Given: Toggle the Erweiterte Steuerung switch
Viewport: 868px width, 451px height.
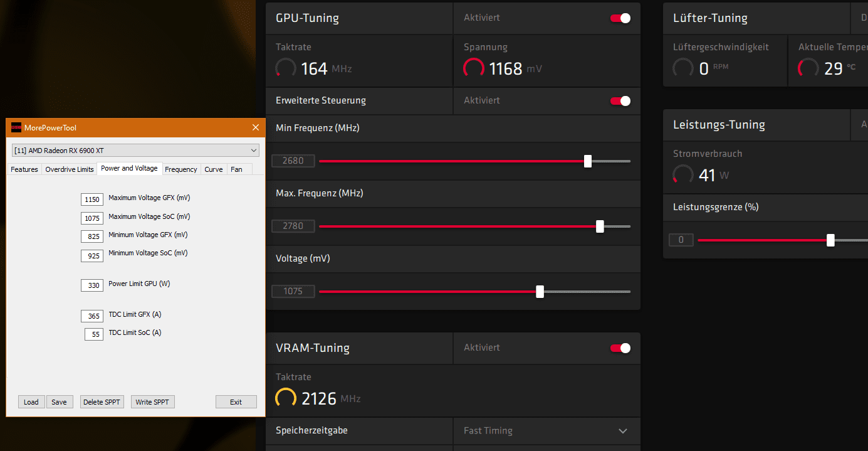Looking at the screenshot, I should click(620, 101).
